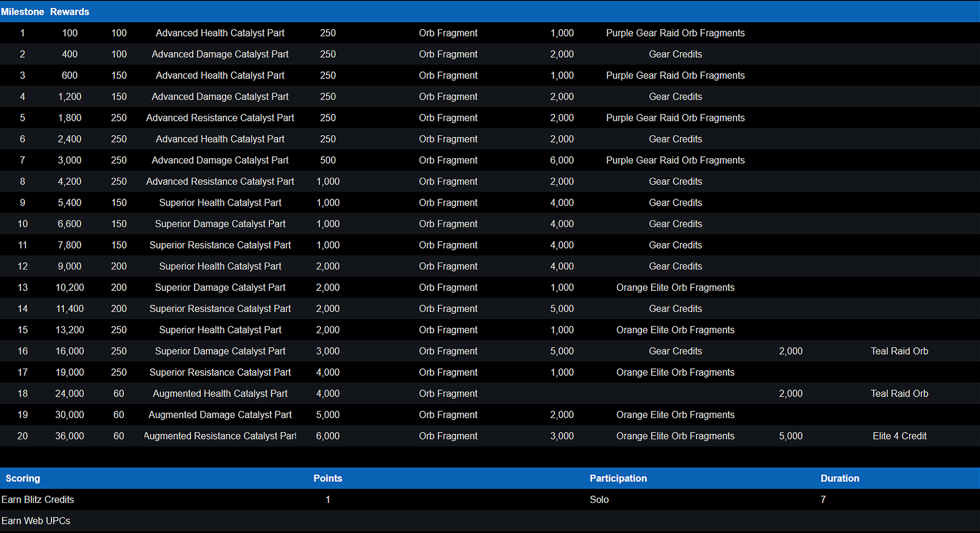Click Orange Elite Orb Fragments in milestone 15
Viewport: 980px width, 533px height.
click(x=675, y=330)
